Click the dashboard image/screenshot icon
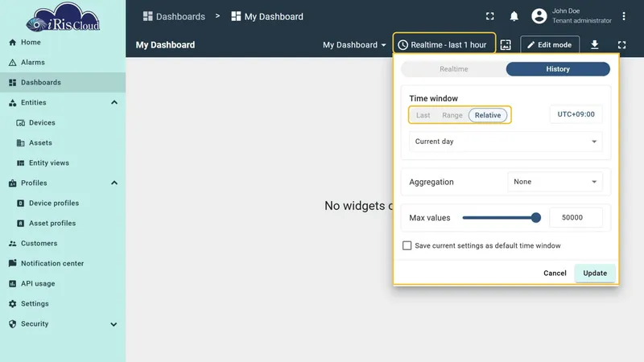Image resolution: width=644 pixels, height=362 pixels. pyautogui.click(x=506, y=45)
